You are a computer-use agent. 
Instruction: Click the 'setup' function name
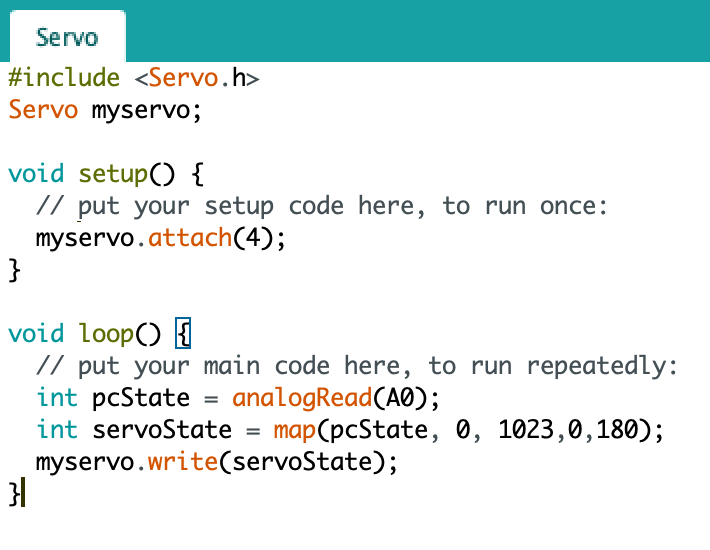[x=113, y=175]
